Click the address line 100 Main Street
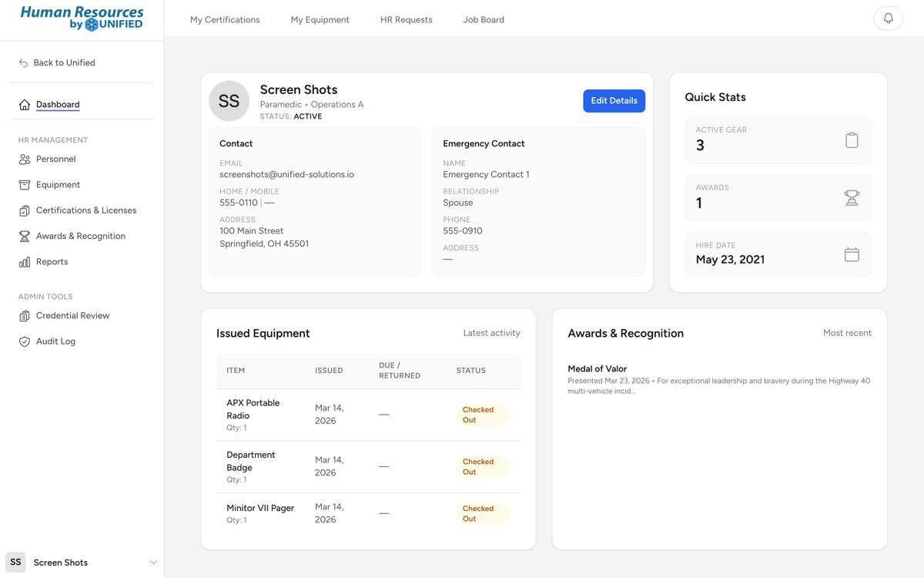This screenshot has width=924, height=578. 251,231
